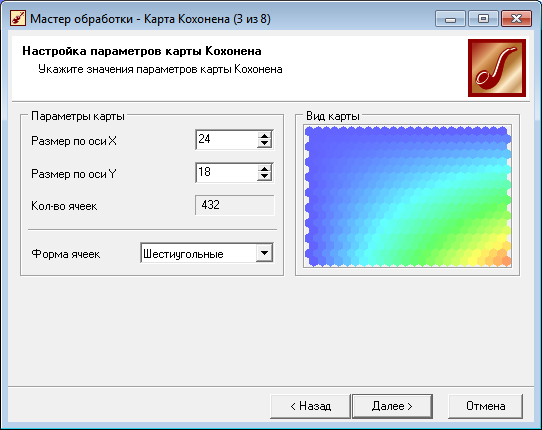Click the 'Вид карты' group title

pyautogui.click(x=333, y=116)
